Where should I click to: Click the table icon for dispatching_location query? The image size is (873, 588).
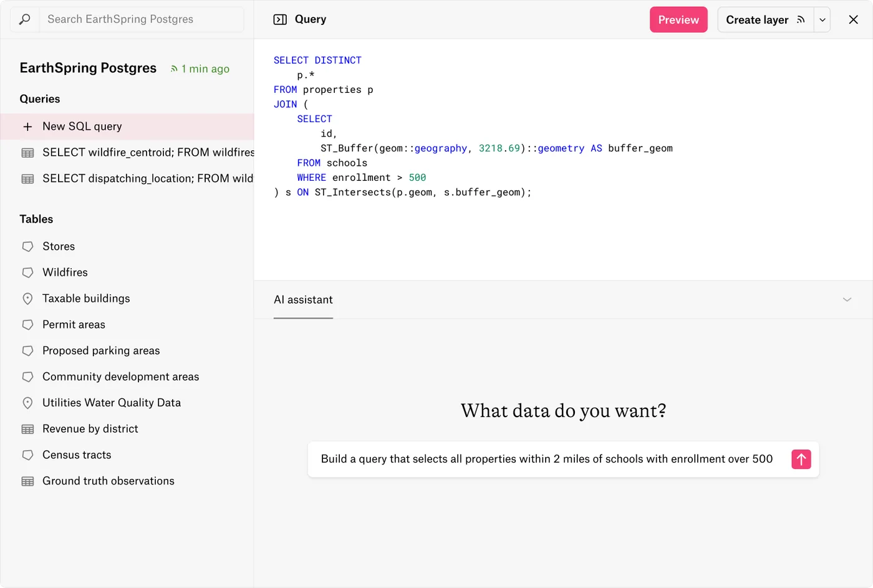pyautogui.click(x=27, y=179)
